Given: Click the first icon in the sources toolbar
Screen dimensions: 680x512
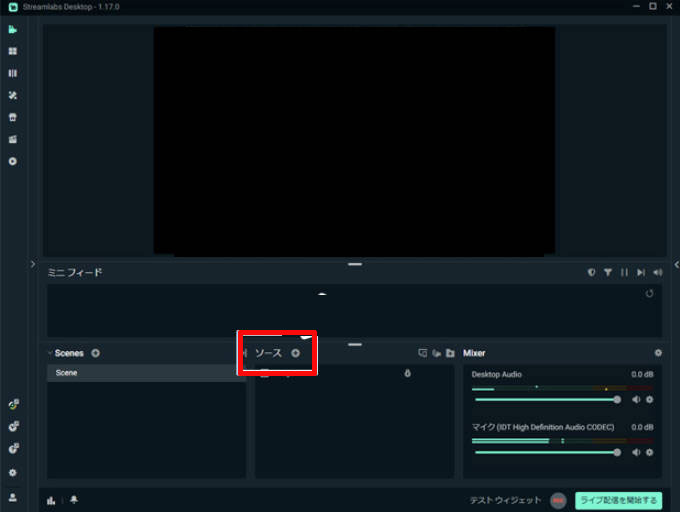Looking at the screenshot, I should [422, 353].
